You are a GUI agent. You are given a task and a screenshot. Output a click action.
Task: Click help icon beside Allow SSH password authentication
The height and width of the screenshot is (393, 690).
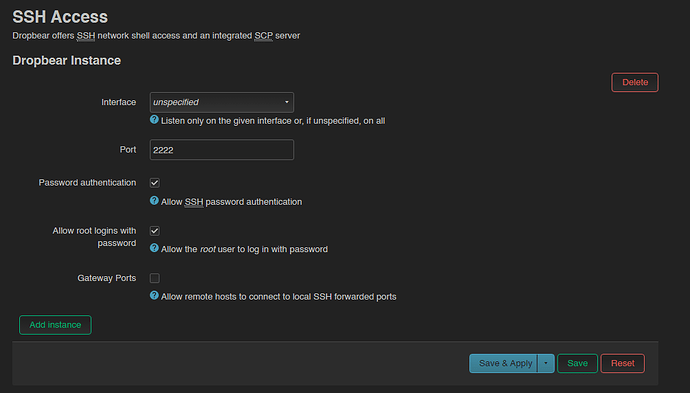[x=154, y=201]
